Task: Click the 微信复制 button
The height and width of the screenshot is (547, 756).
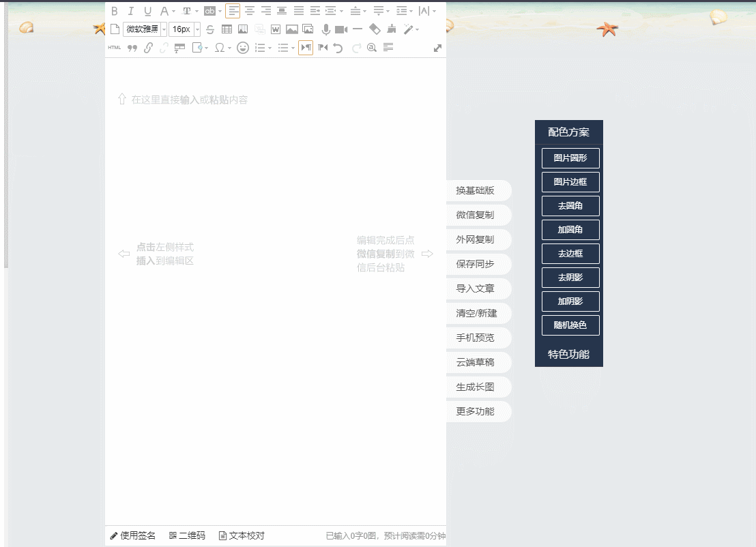Action: (x=478, y=215)
